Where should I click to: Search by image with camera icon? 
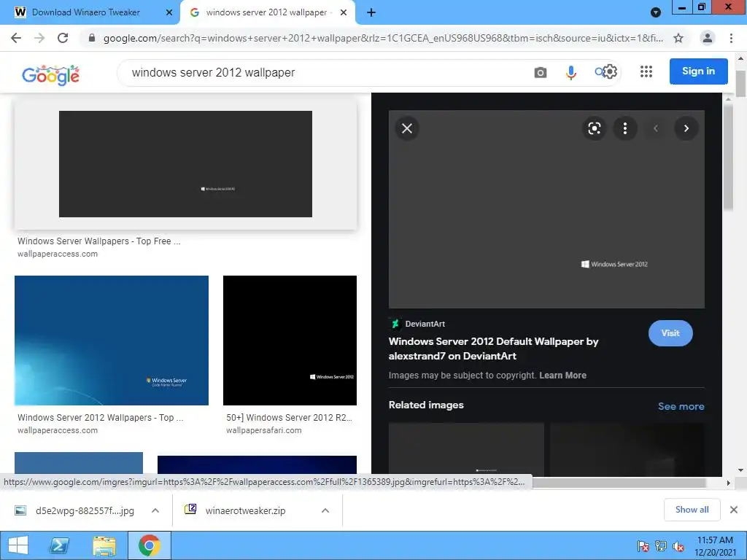[x=541, y=72]
